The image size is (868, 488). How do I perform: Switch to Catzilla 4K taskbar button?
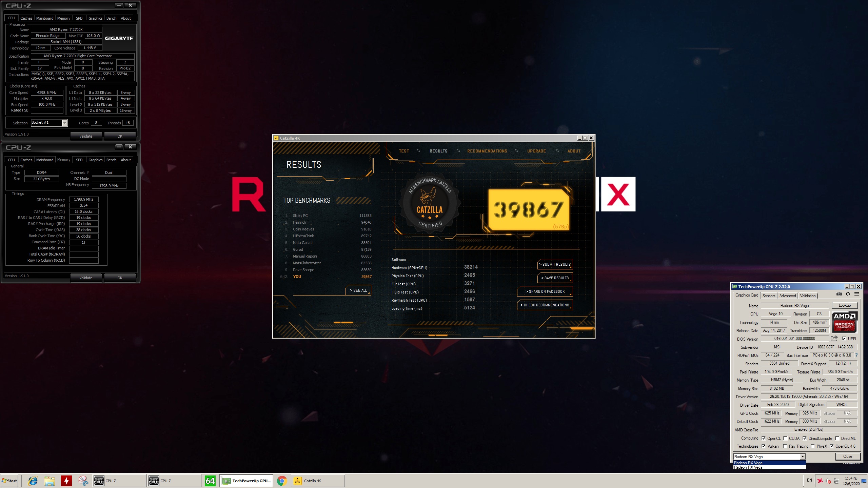pyautogui.click(x=318, y=481)
